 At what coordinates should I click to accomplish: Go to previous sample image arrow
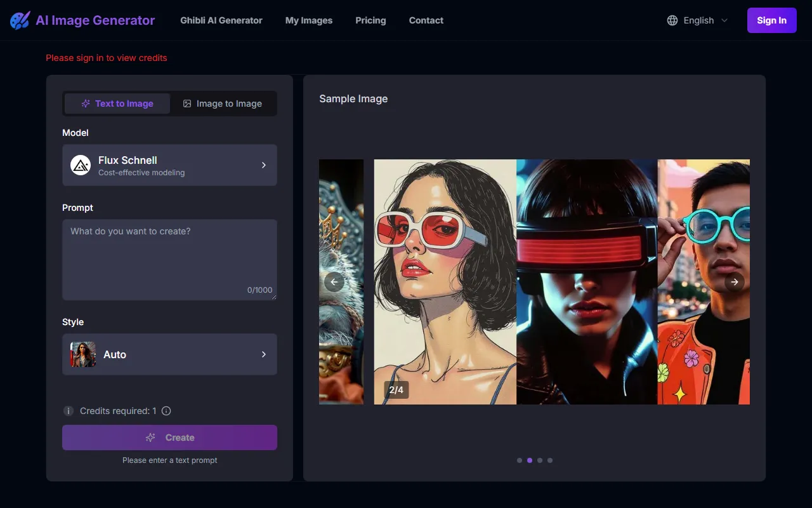(x=334, y=282)
